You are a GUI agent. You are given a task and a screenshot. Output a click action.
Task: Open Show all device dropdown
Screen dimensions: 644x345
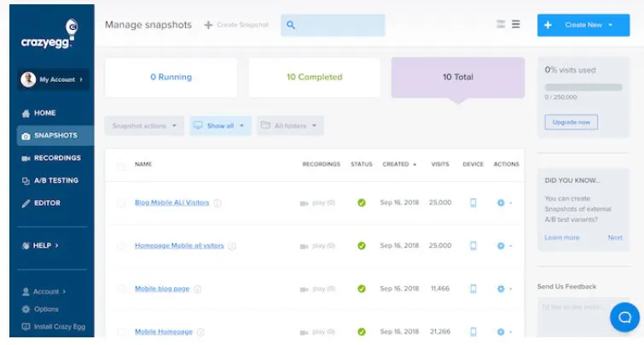click(220, 126)
